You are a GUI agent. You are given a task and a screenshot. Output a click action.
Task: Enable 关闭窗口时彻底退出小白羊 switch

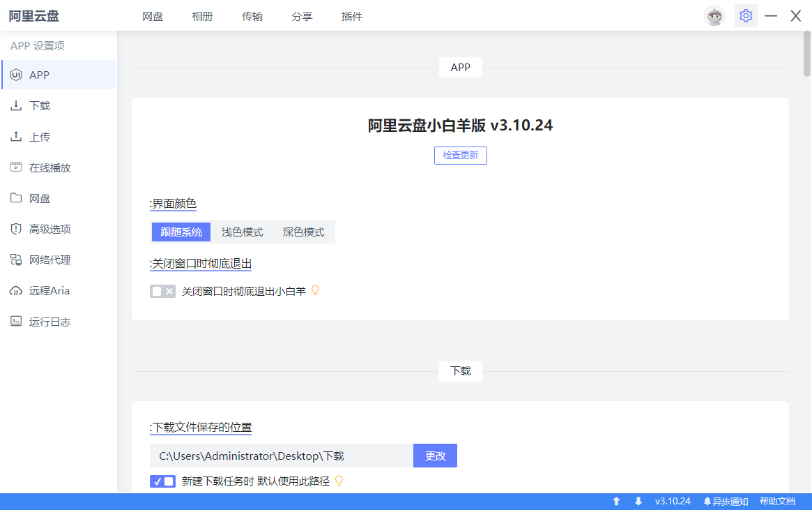coord(162,292)
